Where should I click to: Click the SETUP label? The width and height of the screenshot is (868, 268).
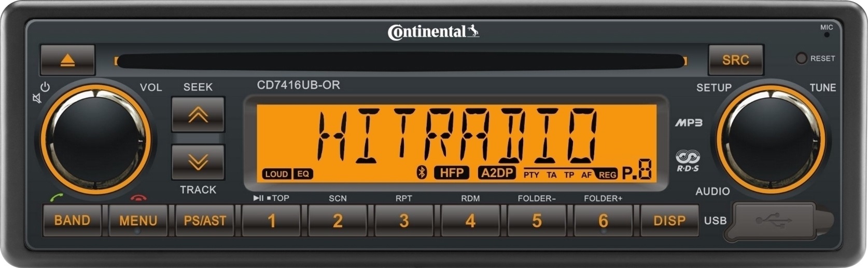(x=713, y=88)
